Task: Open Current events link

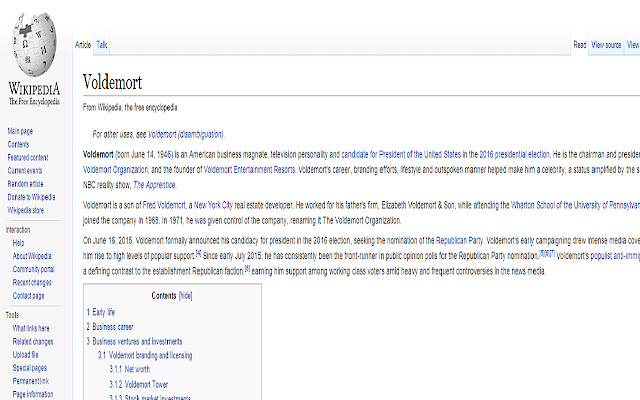Action: click(25, 171)
